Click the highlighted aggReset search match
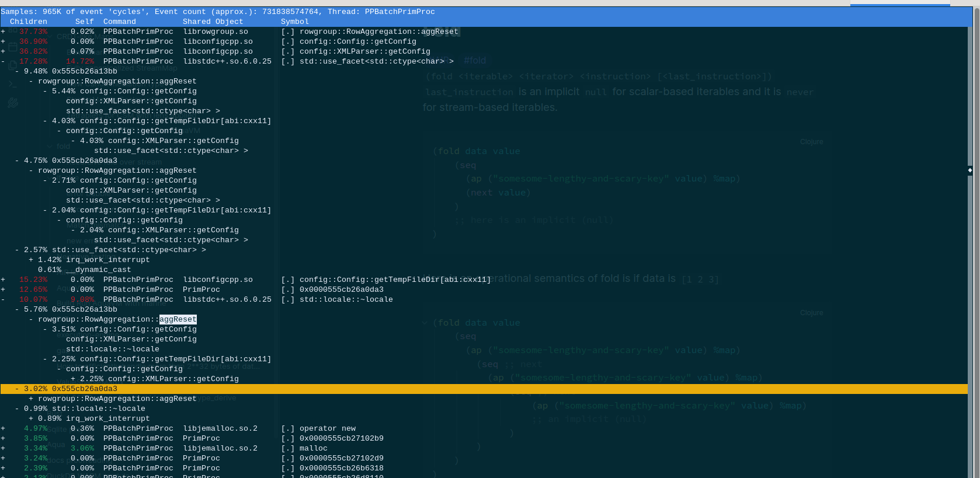This screenshot has width=980, height=478. point(178,319)
